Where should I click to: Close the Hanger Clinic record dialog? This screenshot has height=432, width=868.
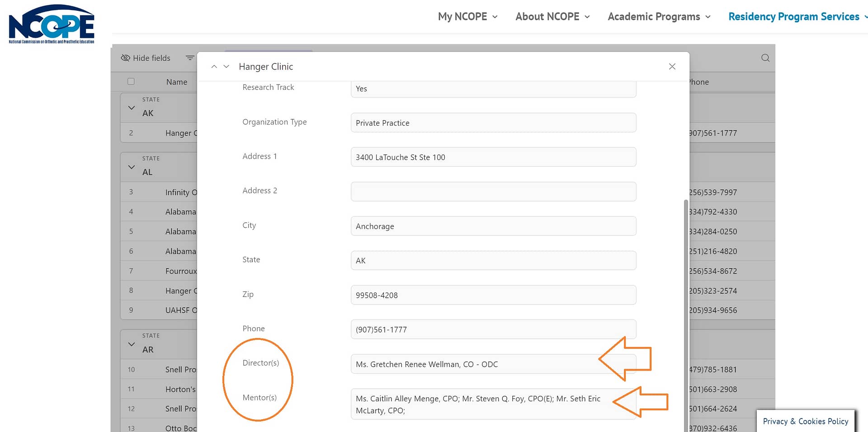point(672,66)
